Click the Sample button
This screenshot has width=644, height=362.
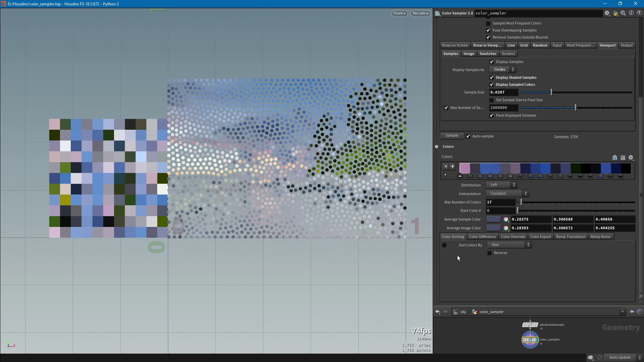(x=452, y=135)
